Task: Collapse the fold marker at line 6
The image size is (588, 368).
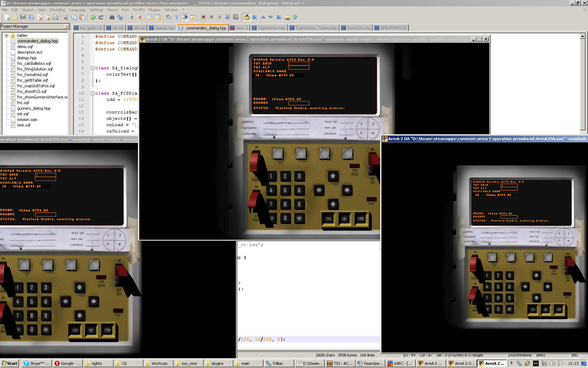Action: (92, 68)
